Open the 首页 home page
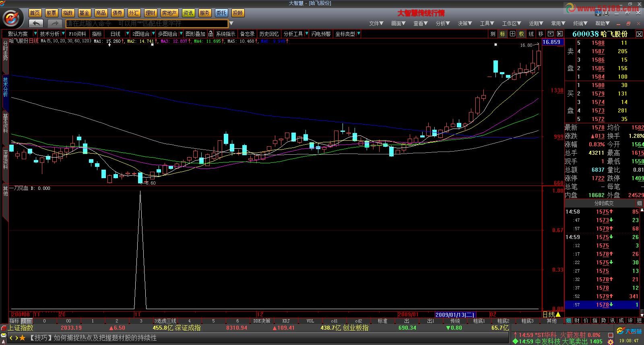Screen dimensions: 644x345 tap(35, 13)
